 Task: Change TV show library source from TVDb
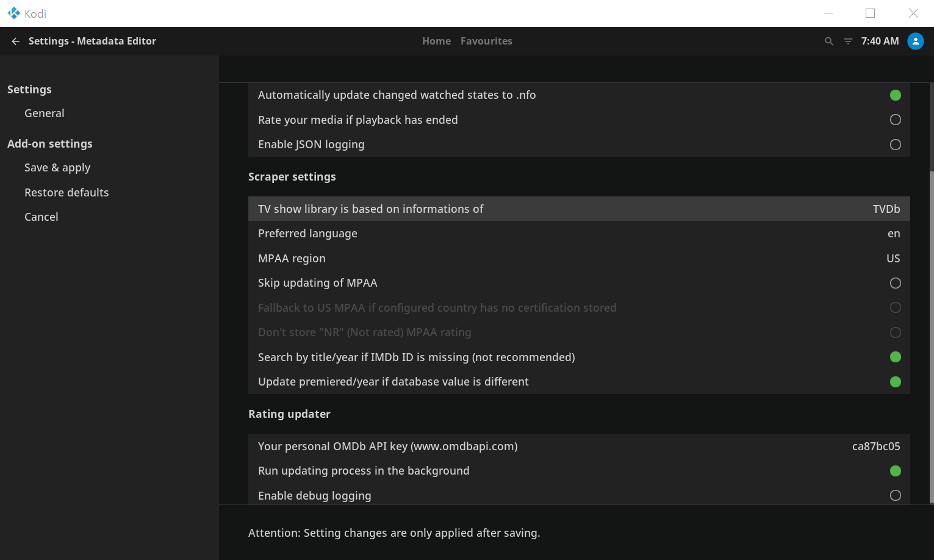578,209
